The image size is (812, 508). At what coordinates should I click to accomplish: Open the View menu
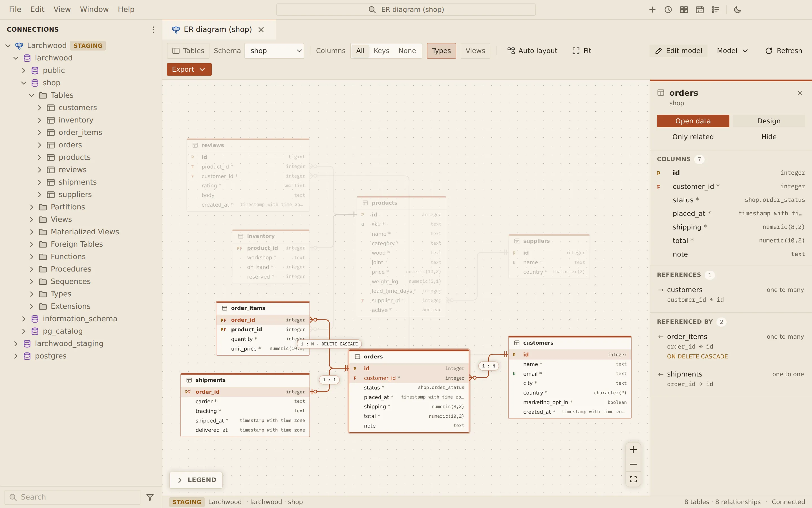(x=62, y=9)
